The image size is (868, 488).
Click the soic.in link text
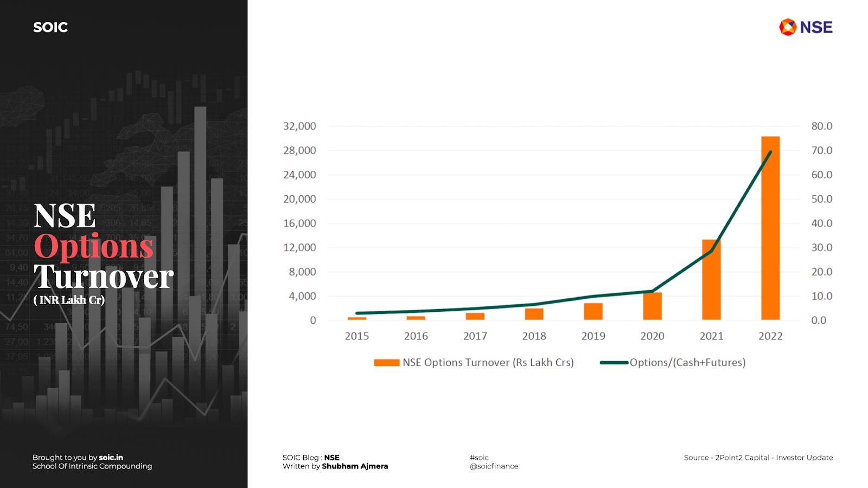(111, 458)
